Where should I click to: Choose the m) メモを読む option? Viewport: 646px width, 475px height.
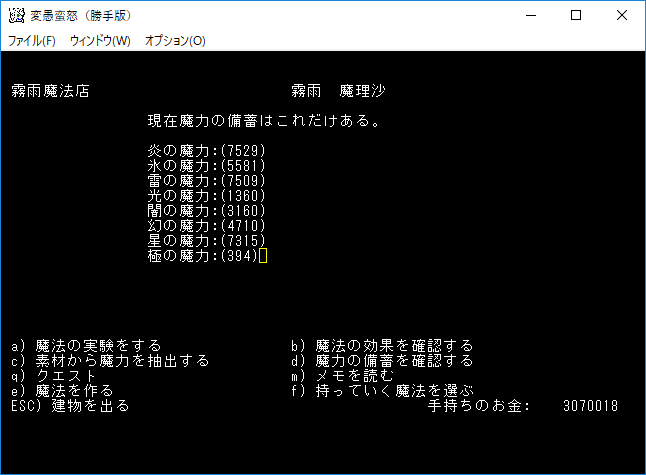342,376
